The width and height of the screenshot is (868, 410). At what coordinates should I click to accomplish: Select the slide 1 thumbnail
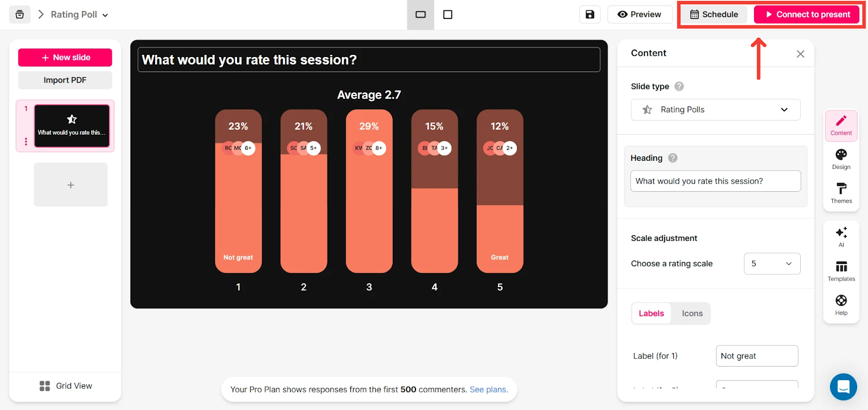click(72, 126)
